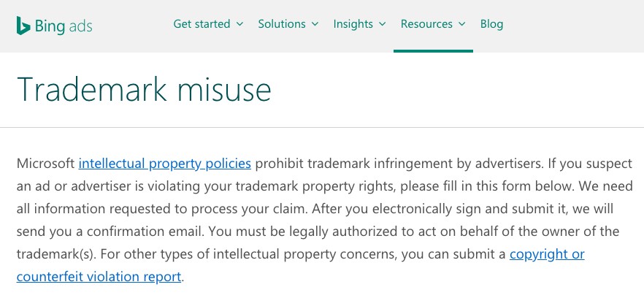The height and width of the screenshot is (298, 644).
Task: Open the Insights menu
Action: coord(353,24)
